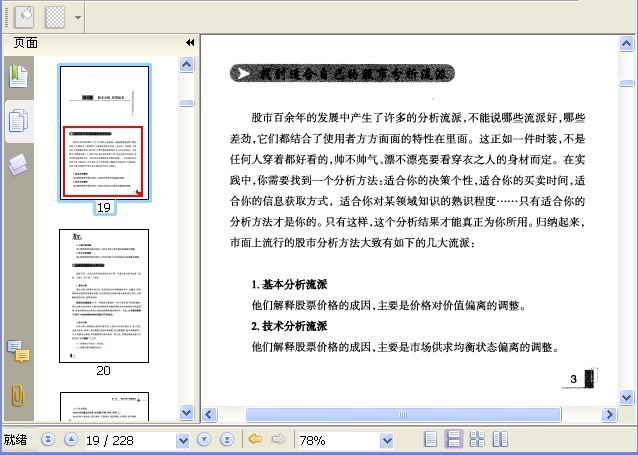Screen dimensions: 638x455
Task: Click the page label 20 under thumbnail
Action: click(103, 370)
